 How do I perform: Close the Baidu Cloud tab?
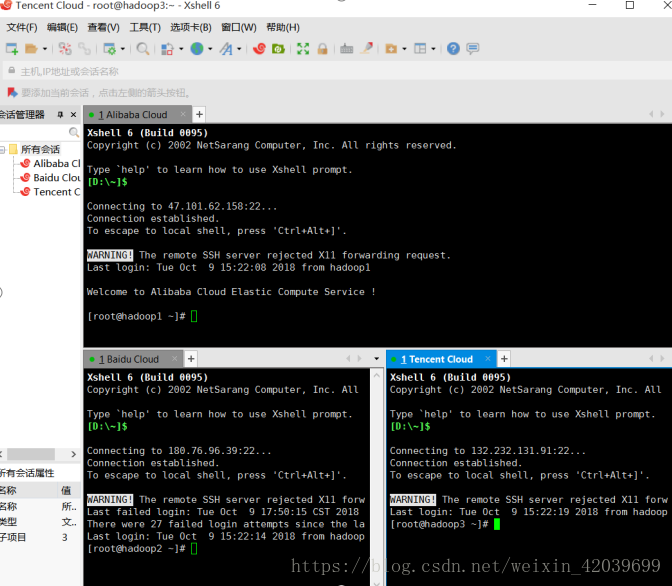[x=174, y=359]
